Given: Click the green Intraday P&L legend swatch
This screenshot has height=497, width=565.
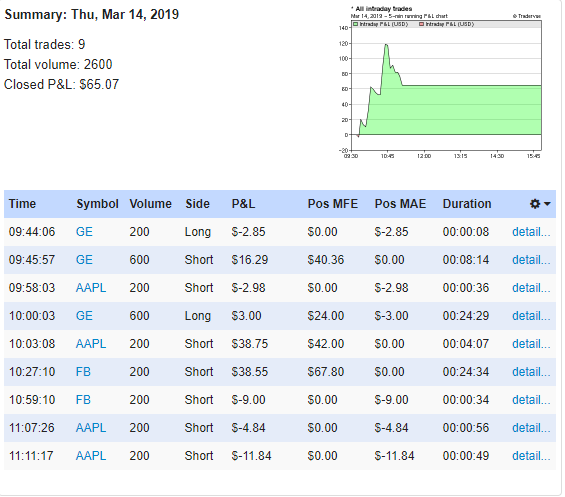Looking at the screenshot, I should (x=356, y=24).
